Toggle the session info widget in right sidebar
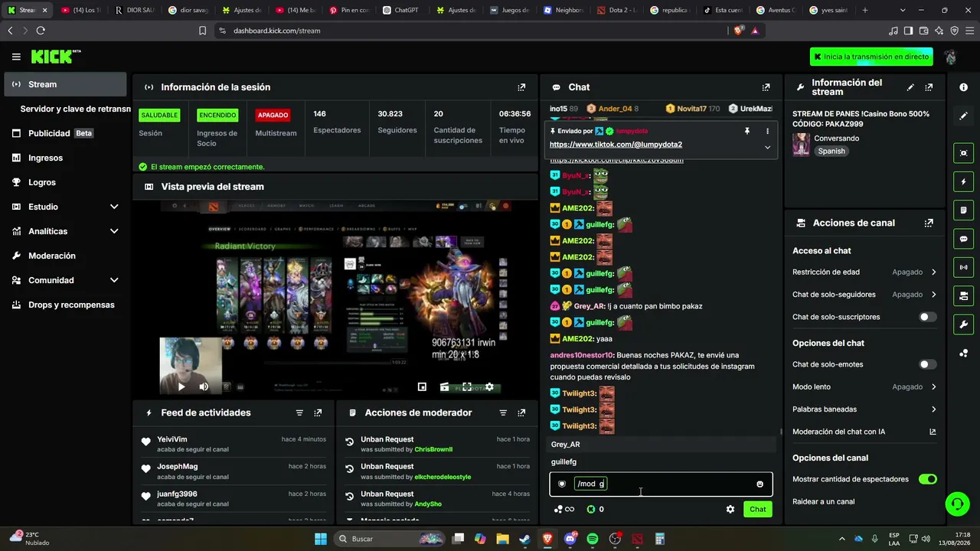 [963, 267]
